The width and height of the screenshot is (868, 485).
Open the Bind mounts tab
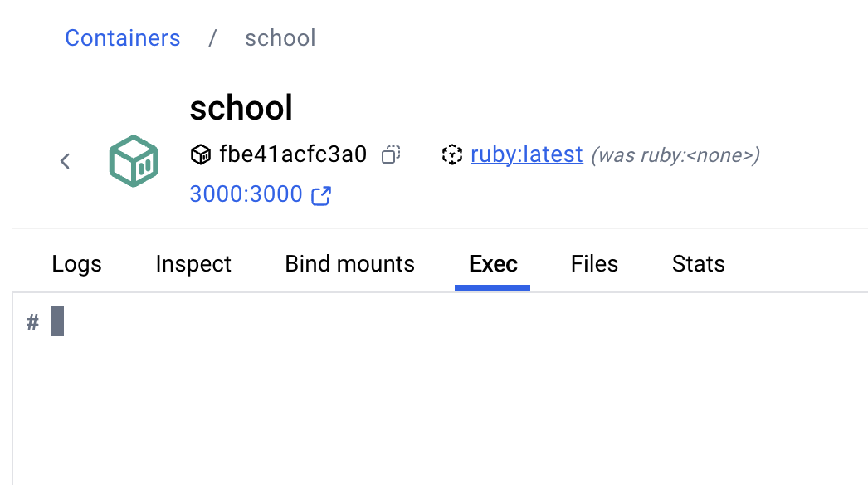349,264
